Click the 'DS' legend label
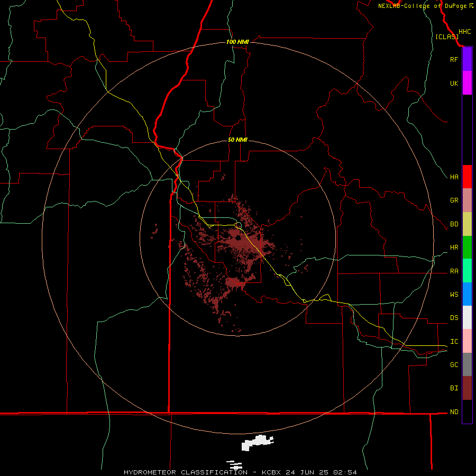Image resolution: width=476 pixels, height=476 pixels. [x=454, y=318]
